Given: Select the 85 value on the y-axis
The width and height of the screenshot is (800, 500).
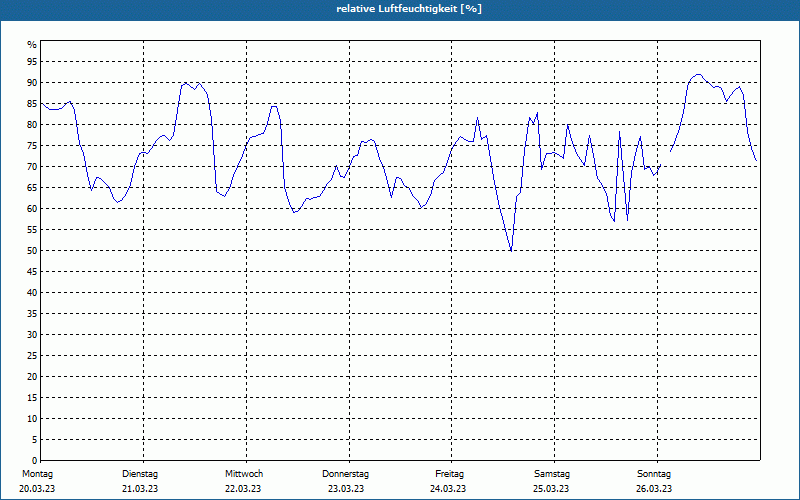Looking at the screenshot, I should coord(32,104).
